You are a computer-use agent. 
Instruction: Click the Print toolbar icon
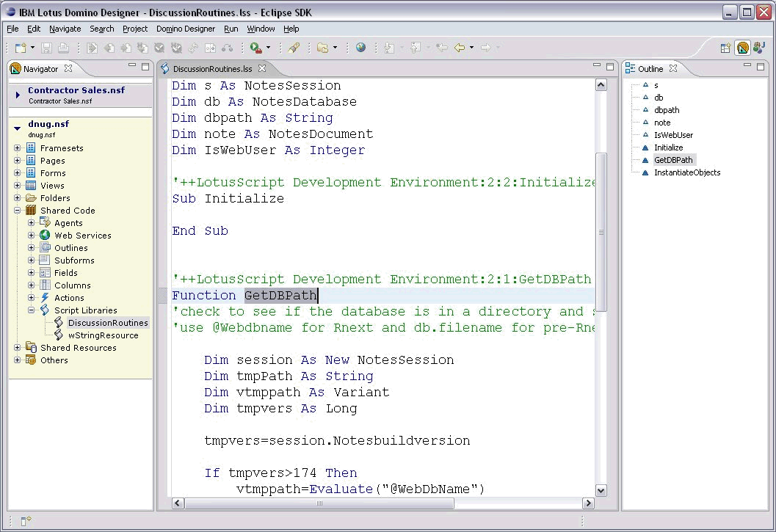(x=63, y=48)
